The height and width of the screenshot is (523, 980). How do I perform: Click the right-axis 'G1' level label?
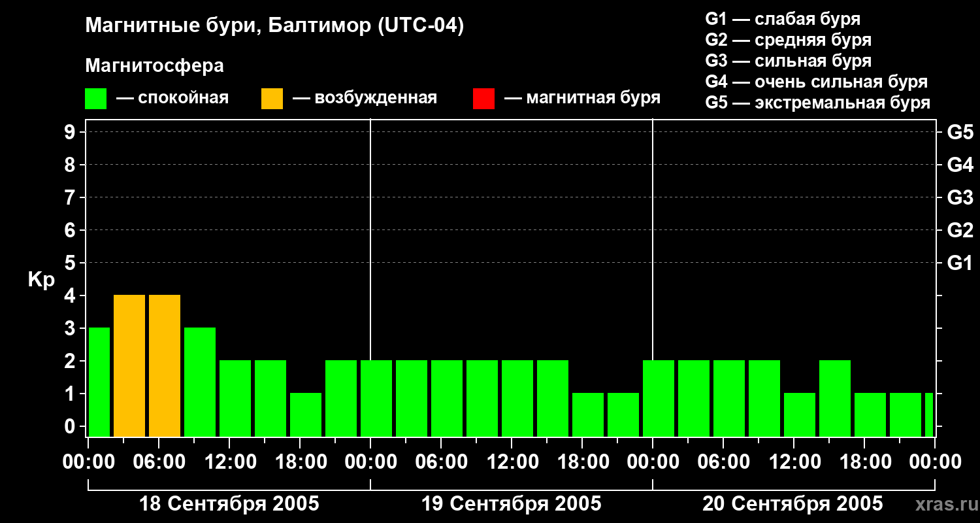coord(960,263)
